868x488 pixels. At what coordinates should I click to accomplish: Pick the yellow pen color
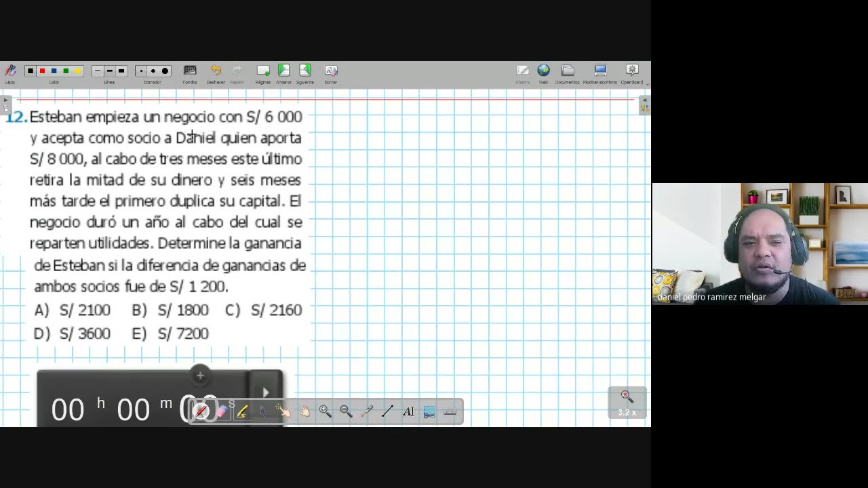(77, 70)
